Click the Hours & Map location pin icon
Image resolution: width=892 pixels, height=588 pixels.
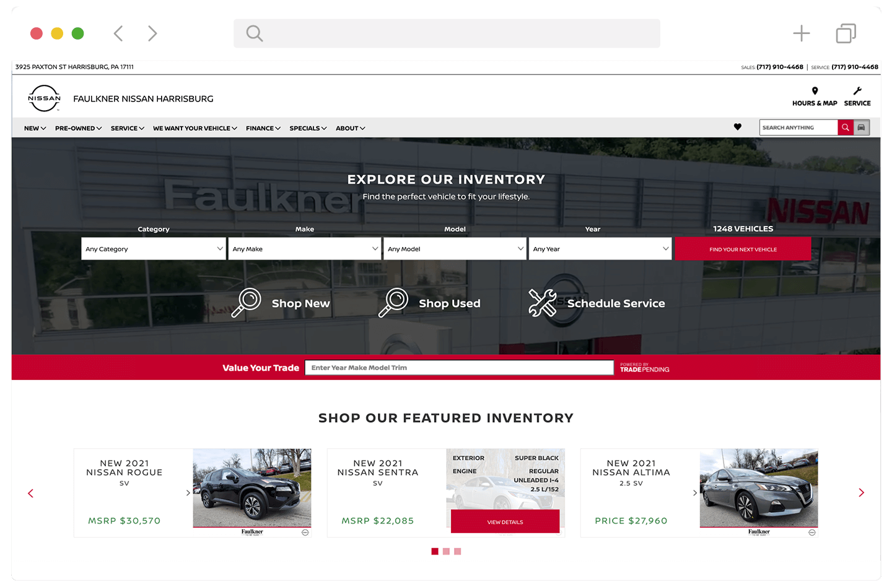815,90
